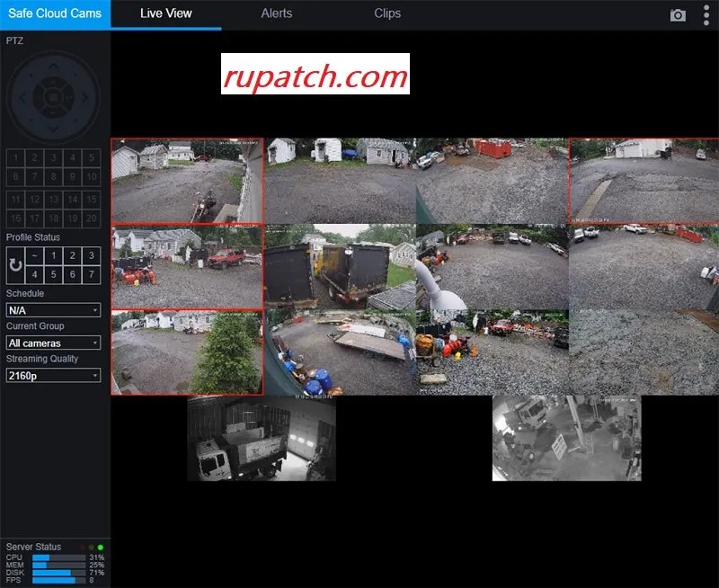Switch to the Alerts tab

[x=276, y=13]
